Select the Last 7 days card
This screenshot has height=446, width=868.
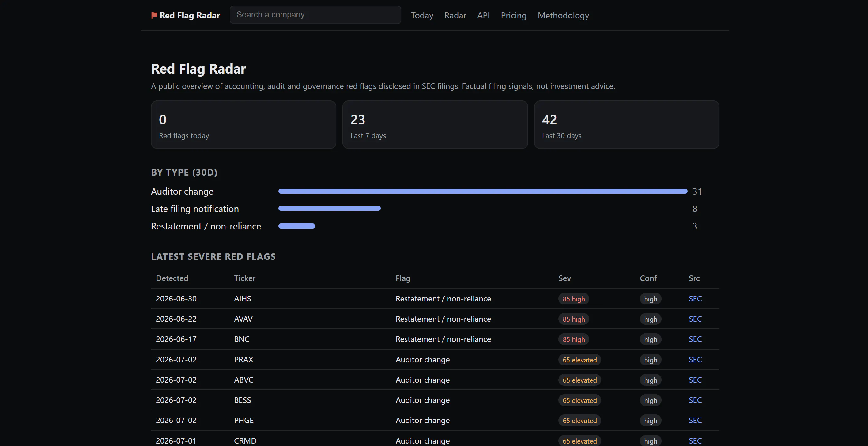point(435,125)
